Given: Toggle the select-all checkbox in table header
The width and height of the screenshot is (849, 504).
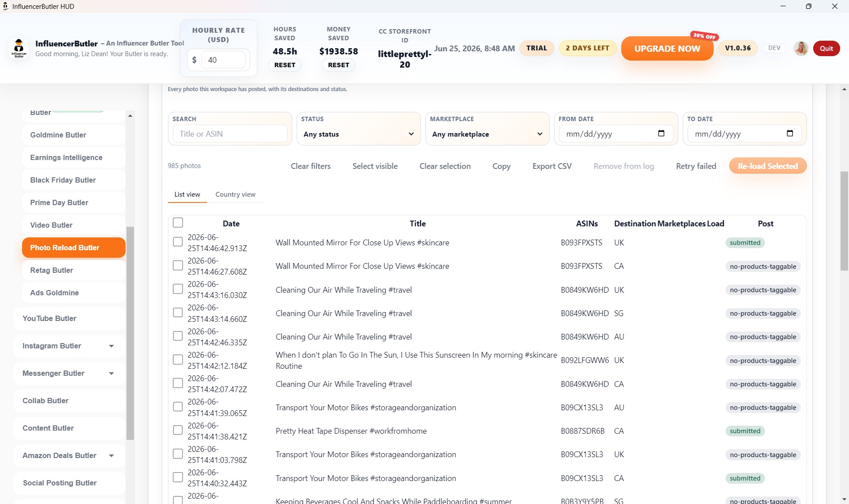Looking at the screenshot, I should point(178,222).
